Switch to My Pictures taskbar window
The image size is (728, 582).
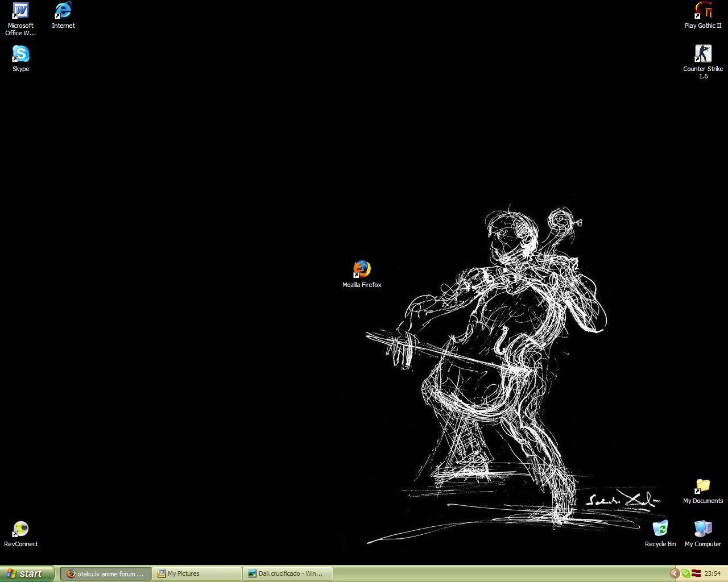tap(197, 574)
